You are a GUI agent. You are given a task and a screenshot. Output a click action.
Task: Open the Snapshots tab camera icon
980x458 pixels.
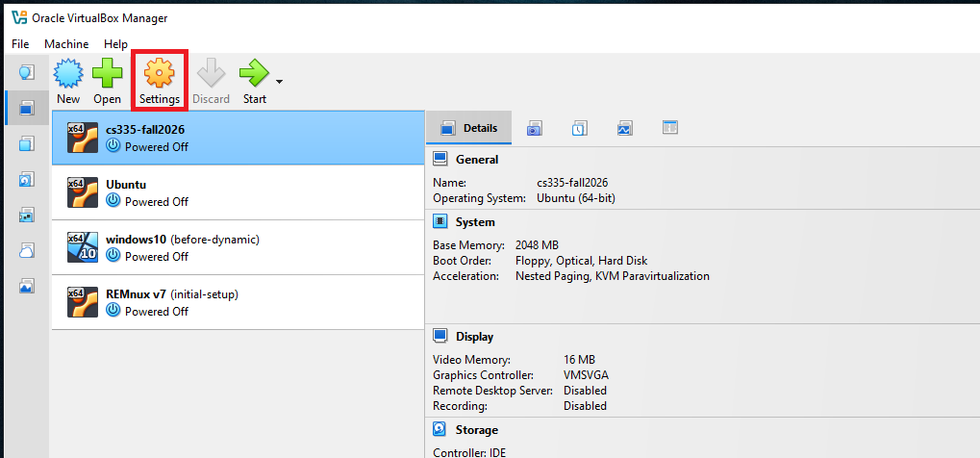(x=534, y=128)
